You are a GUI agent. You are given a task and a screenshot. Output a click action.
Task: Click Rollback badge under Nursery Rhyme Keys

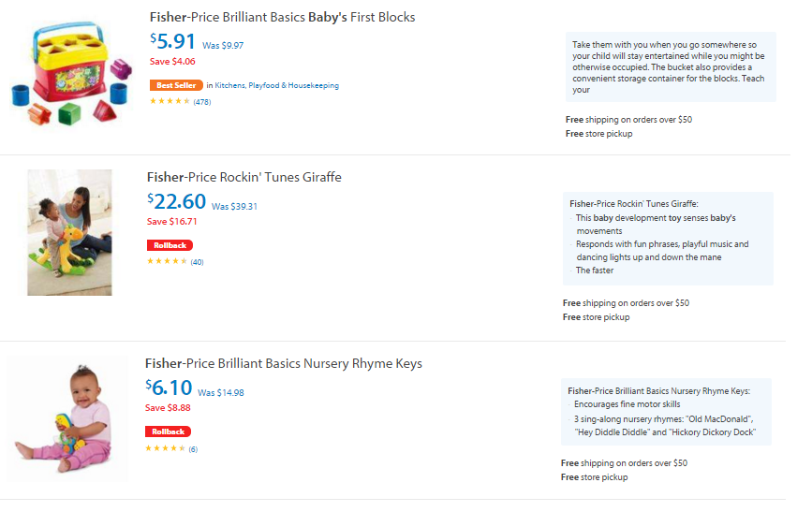pos(168,432)
